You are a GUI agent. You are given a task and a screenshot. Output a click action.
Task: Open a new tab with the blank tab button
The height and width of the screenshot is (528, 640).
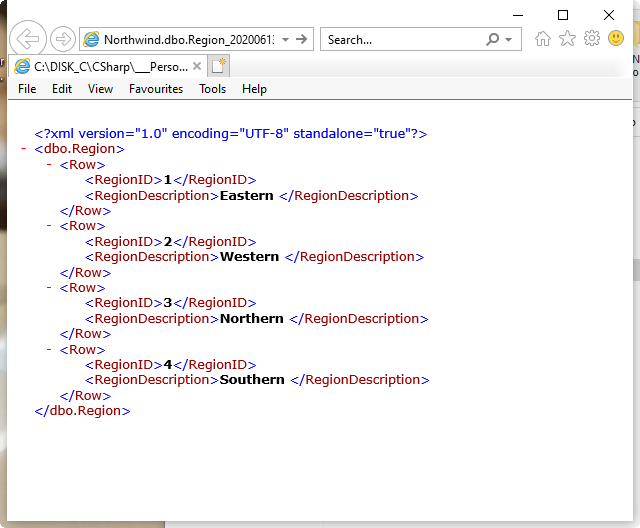[x=218, y=66]
